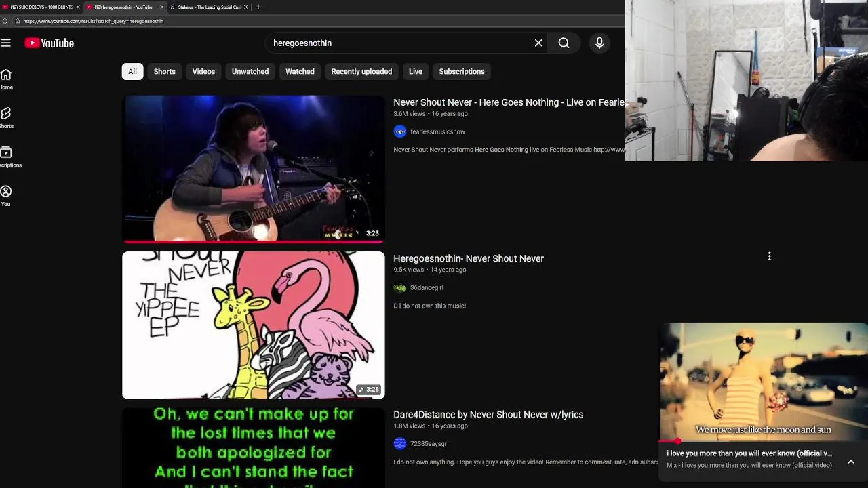The height and width of the screenshot is (488, 868).
Task: Open Shorts in the sidebar
Action: (x=6, y=118)
